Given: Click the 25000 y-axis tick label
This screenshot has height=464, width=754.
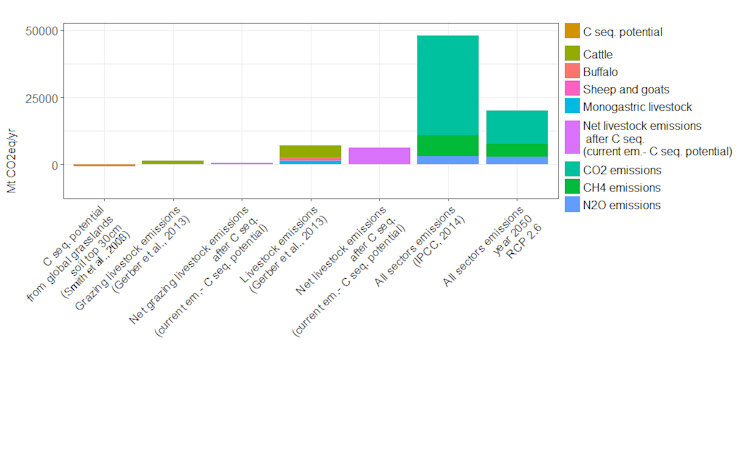Looking at the screenshot, I should pyautogui.click(x=42, y=99).
